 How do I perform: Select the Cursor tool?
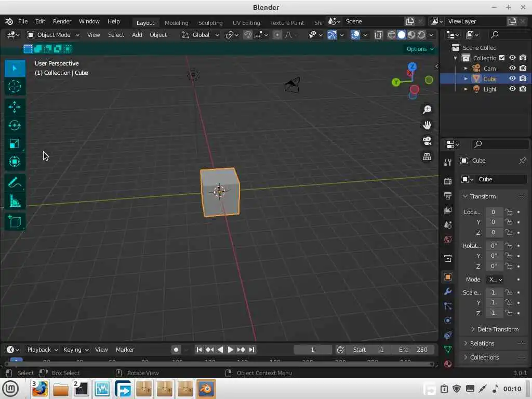click(15, 87)
